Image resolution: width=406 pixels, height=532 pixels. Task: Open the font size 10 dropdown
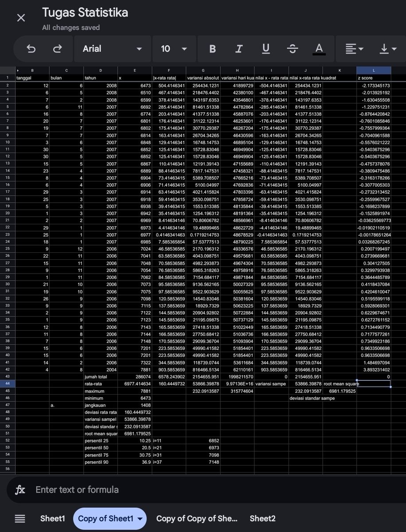tap(174, 49)
